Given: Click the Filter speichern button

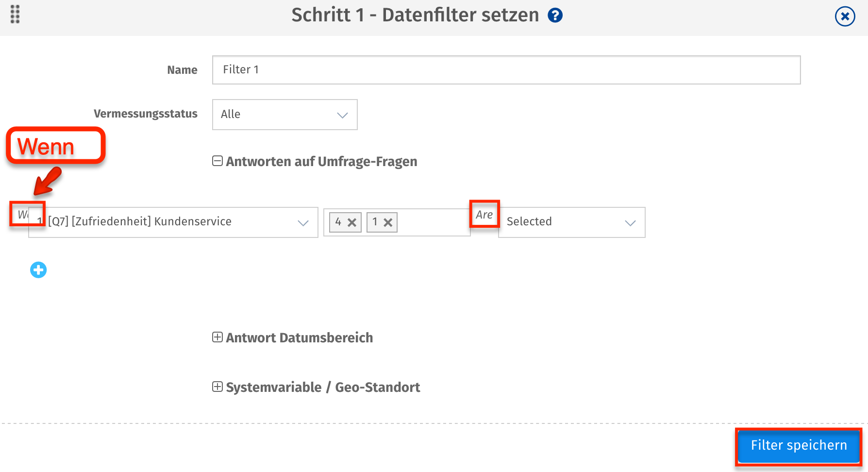Looking at the screenshot, I should pos(799,445).
